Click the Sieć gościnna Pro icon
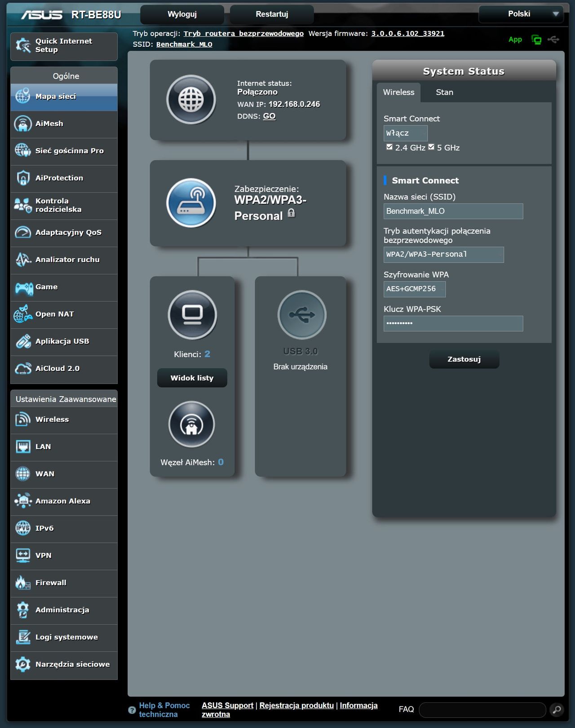 (22, 150)
